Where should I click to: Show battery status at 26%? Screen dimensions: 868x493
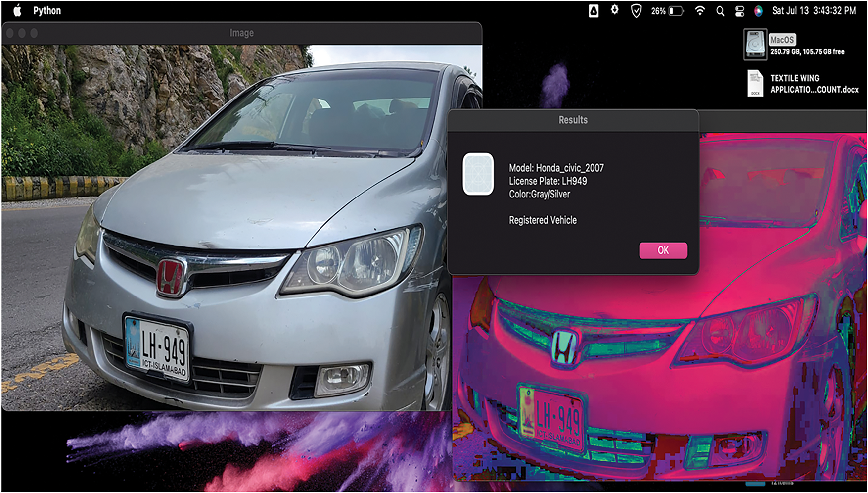[668, 11]
